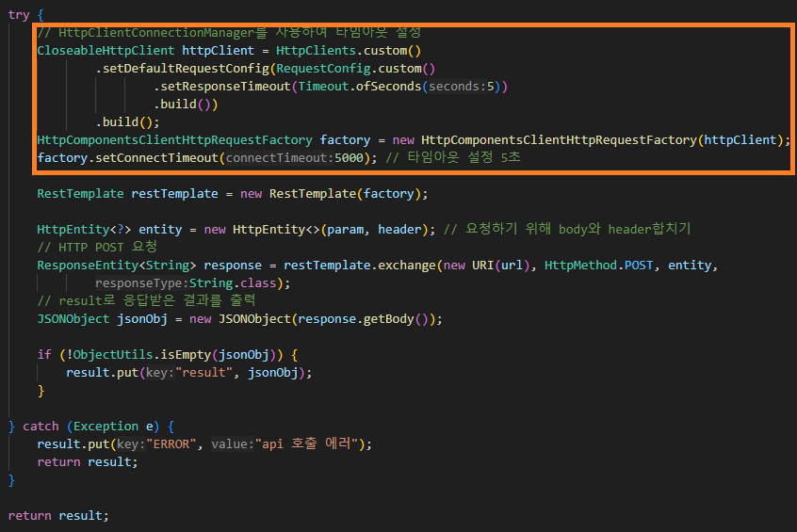Click 'String.class' argument
Image resolution: width=797 pixels, height=532 pixels.
click(x=233, y=283)
